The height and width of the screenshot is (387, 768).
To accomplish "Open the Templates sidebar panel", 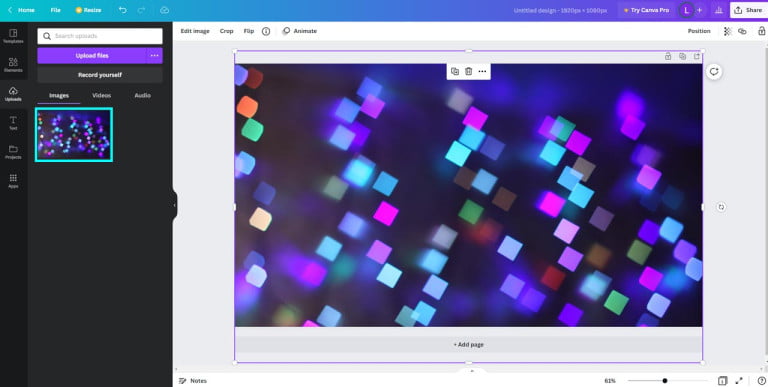I will click(13, 36).
